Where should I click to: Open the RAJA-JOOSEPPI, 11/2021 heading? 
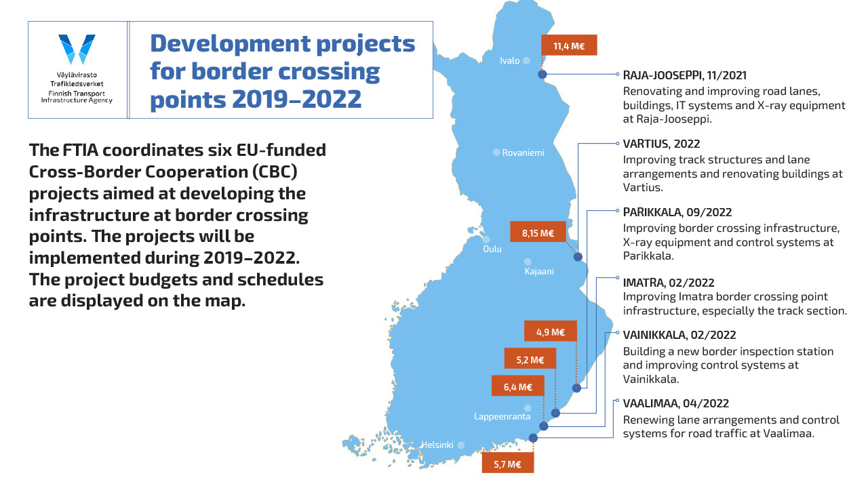(685, 76)
